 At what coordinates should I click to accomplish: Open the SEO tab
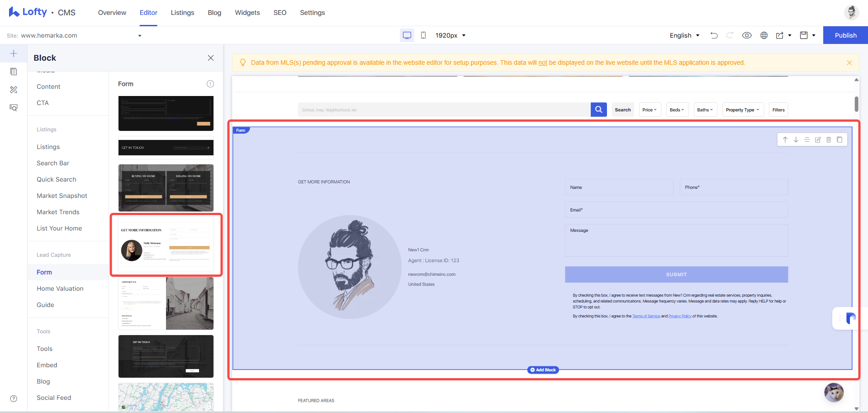[280, 13]
